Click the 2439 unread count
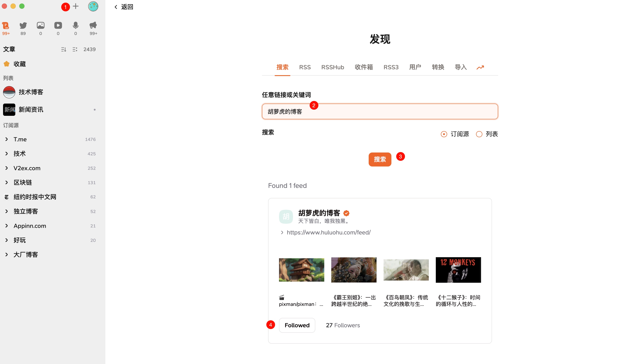Viewport: 628px width, 364px height. [x=89, y=49]
